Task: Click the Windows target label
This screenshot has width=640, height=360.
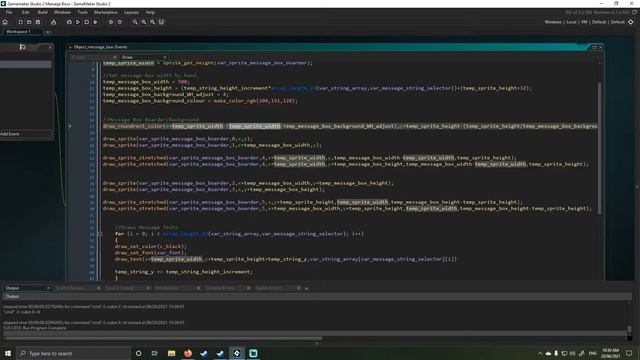Action: pos(553,22)
